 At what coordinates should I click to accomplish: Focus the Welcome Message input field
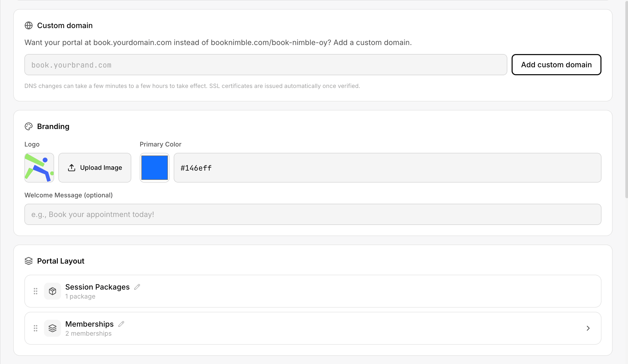pyautogui.click(x=313, y=214)
